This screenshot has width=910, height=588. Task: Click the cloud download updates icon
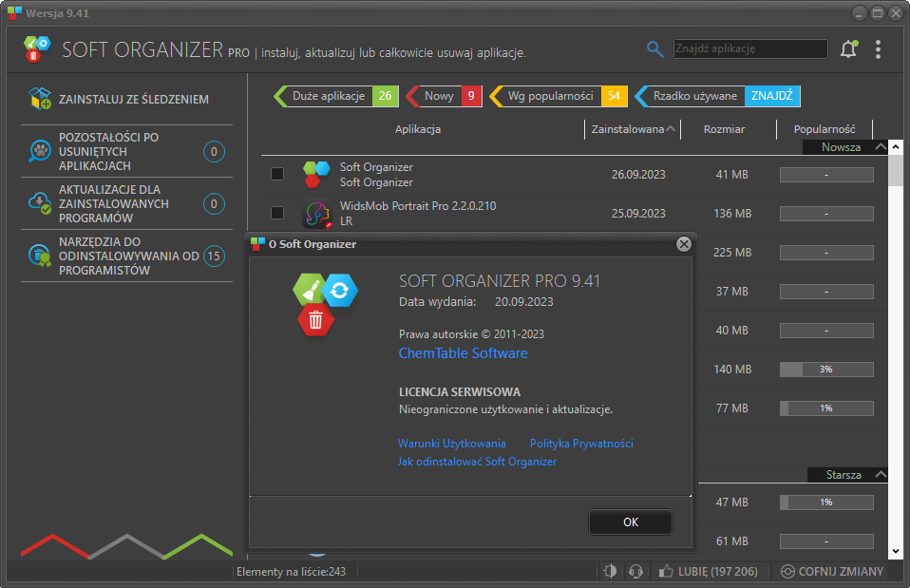click(x=40, y=203)
